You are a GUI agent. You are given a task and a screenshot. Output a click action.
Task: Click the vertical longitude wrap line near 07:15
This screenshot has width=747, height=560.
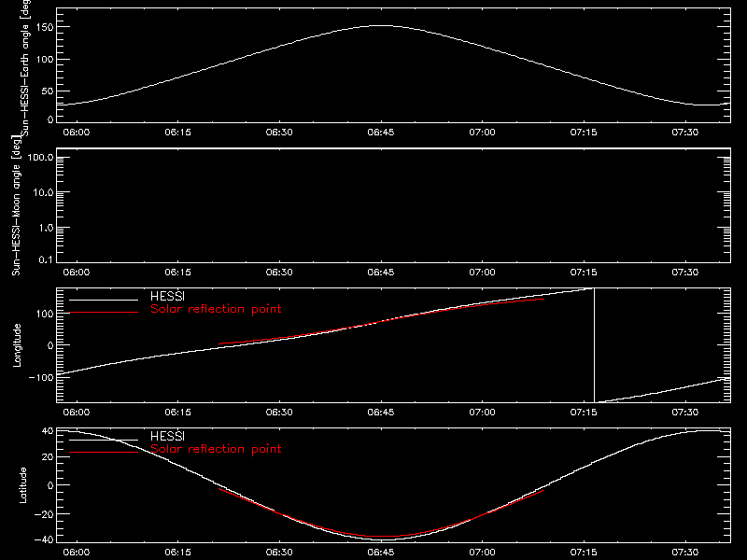point(594,345)
